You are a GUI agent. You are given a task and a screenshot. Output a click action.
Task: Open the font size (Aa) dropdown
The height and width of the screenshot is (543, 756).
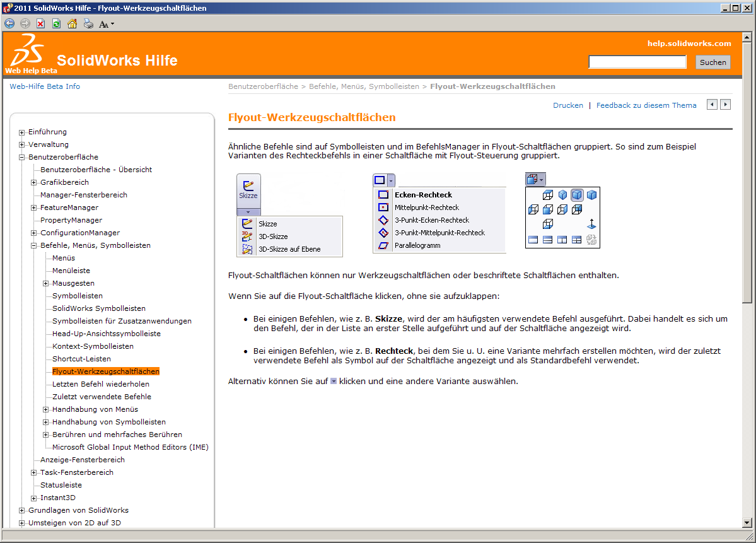coord(106,24)
